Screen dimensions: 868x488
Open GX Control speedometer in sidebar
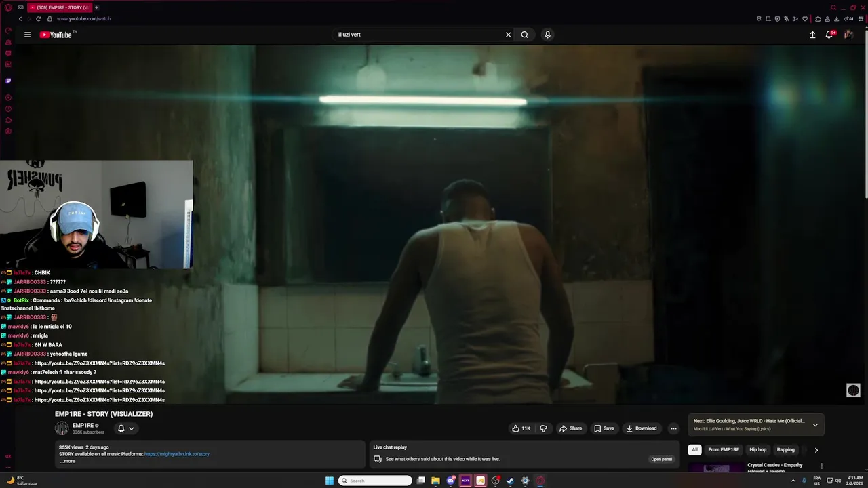8,30
